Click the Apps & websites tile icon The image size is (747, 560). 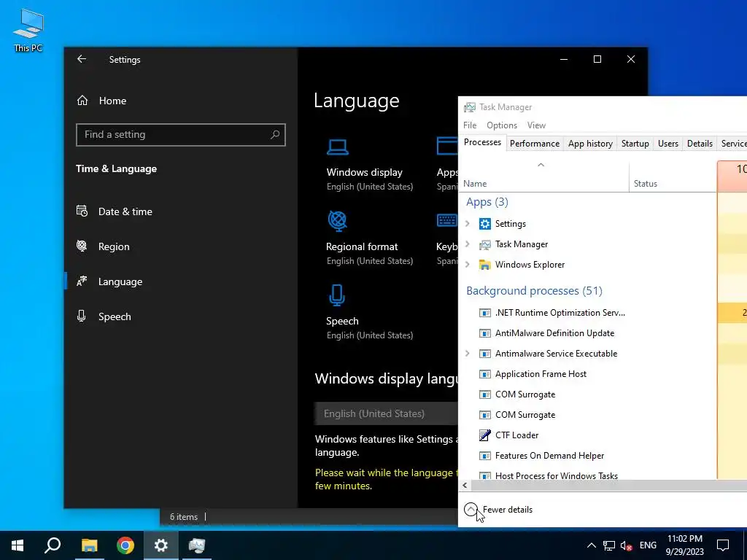[x=447, y=146]
